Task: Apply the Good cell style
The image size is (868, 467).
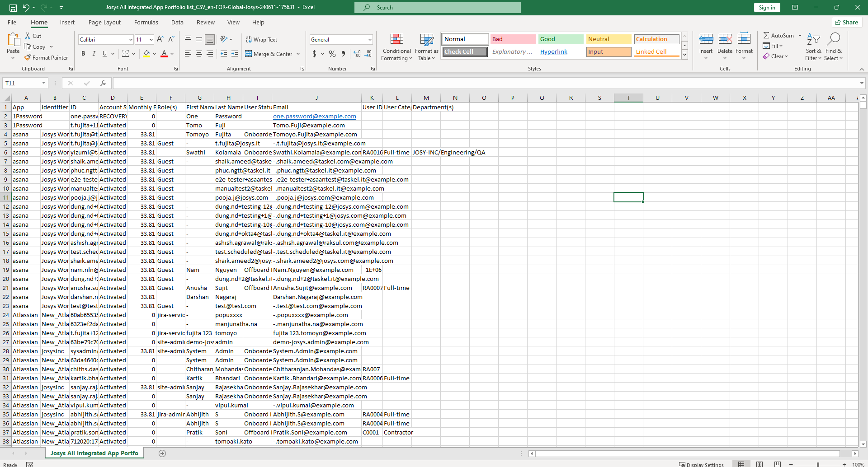Action: tap(561, 39)
